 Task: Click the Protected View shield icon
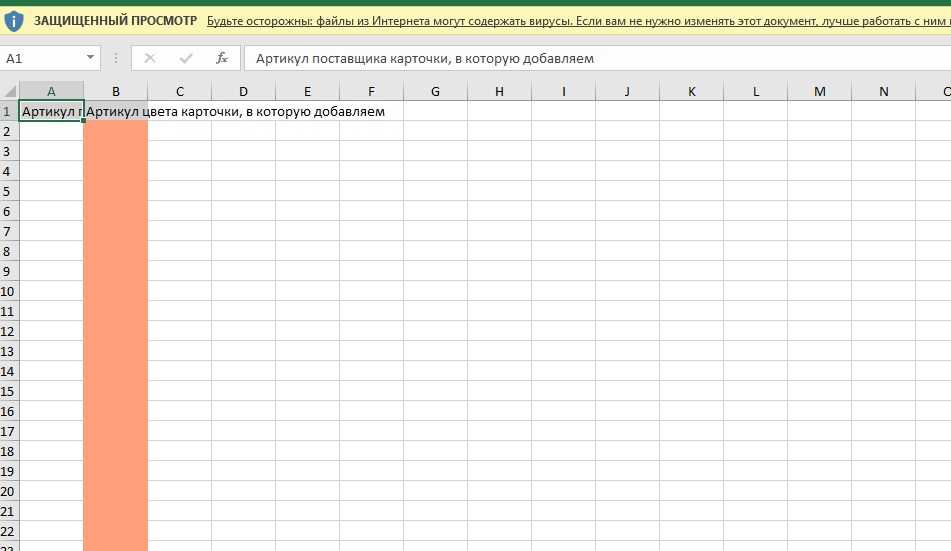click(x=14, y=21)
